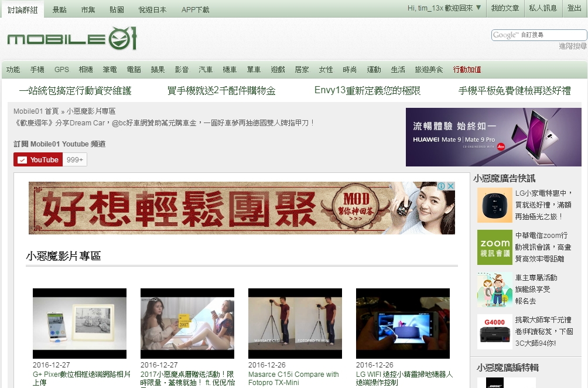Open 進階搜尋 advanced search
Screen dimensions: 588x388
573,46
